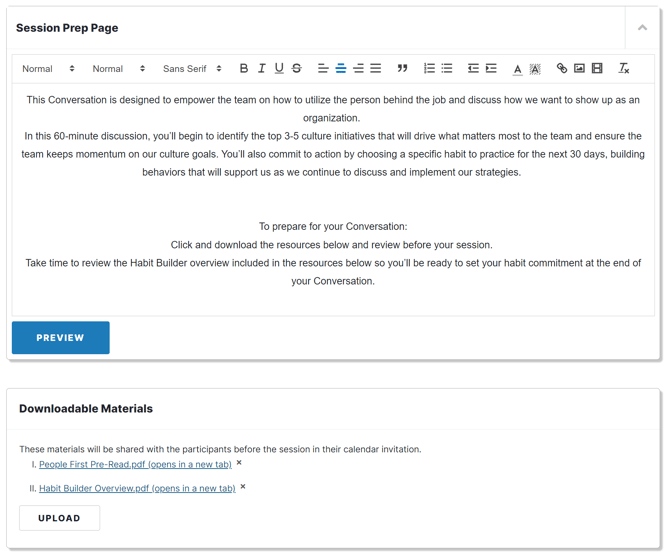Screen dimensions: 670x556
Task: Apply underline formatting
Action: tap(279, 69)
